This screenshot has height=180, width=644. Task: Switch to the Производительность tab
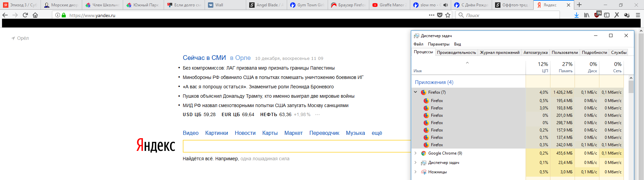(457, 53)
